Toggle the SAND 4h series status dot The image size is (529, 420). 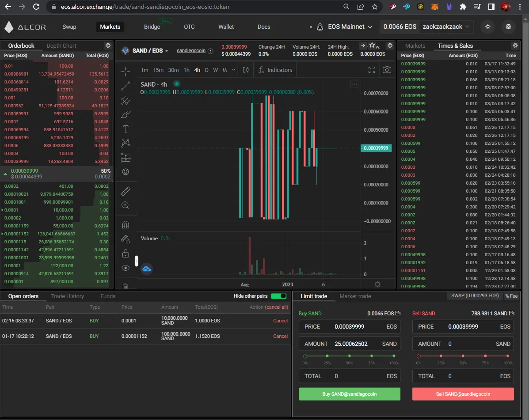(x=177, y=84)
